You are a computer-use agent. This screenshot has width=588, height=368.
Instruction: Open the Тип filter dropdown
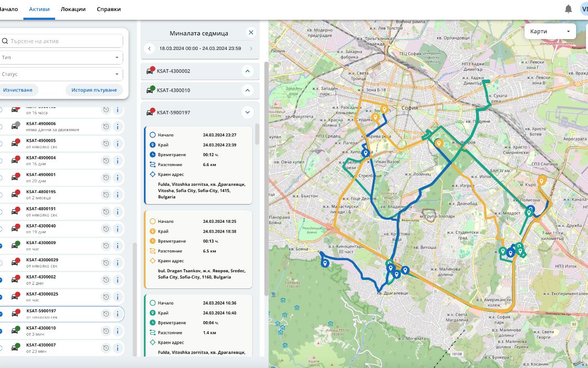point(61,57)
